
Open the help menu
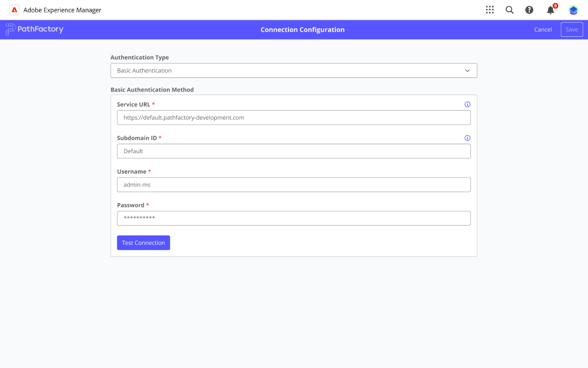[x=529, y=10]
